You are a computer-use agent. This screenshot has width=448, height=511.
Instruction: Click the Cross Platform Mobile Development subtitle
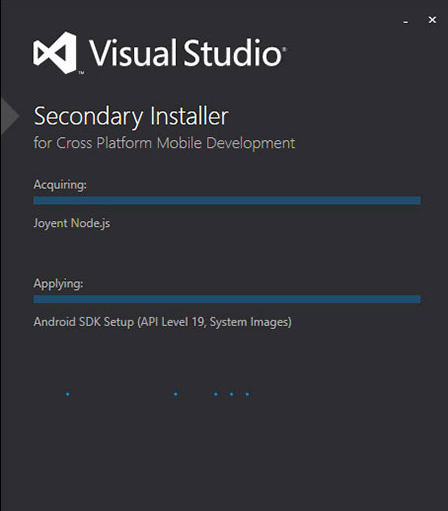point(164,143)
